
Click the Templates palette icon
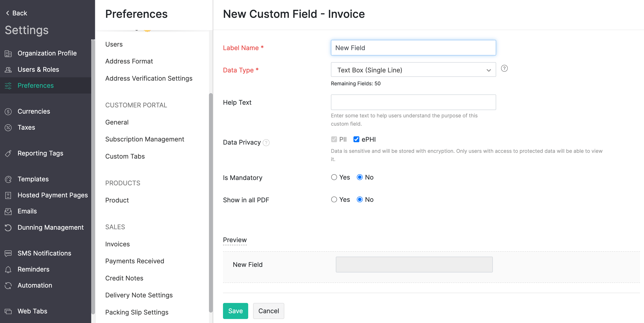(x=8, y=179)
